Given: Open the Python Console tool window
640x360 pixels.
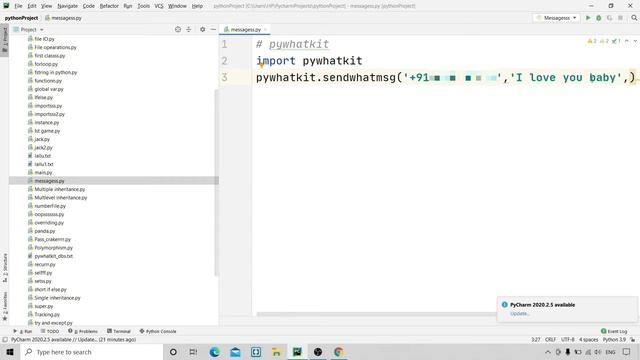Looking at the screenshot, I should click(x=158, y=331).
